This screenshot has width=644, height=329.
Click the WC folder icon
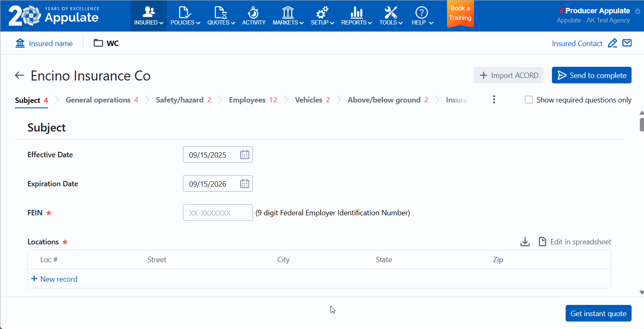98,43
